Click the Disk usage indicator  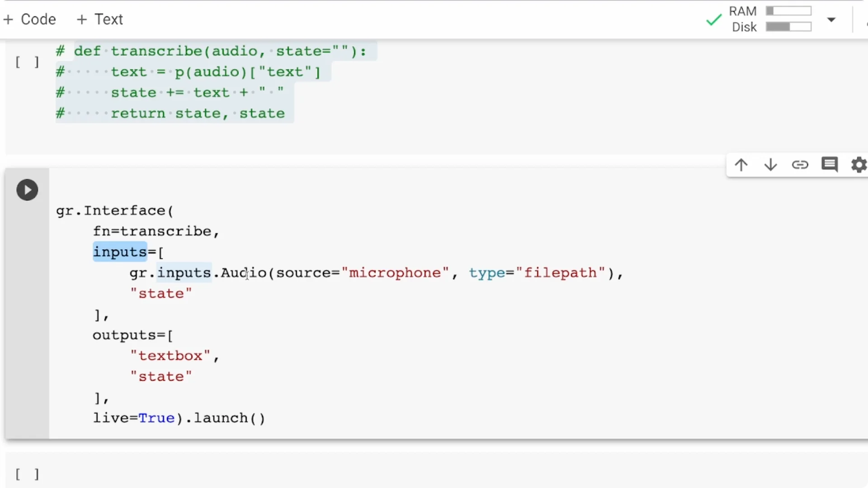743,27
